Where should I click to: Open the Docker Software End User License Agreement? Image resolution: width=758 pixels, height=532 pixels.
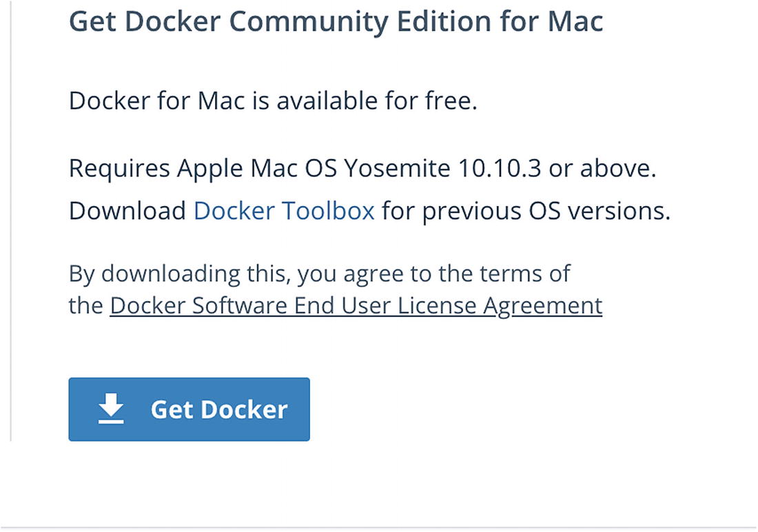point(356,305)
